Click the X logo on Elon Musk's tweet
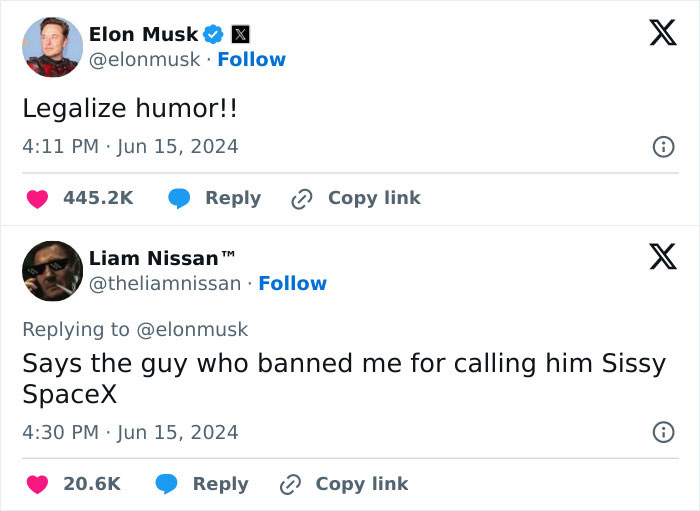Image resolution: width=700 pixels, height=511 pixels. [663, 33]
